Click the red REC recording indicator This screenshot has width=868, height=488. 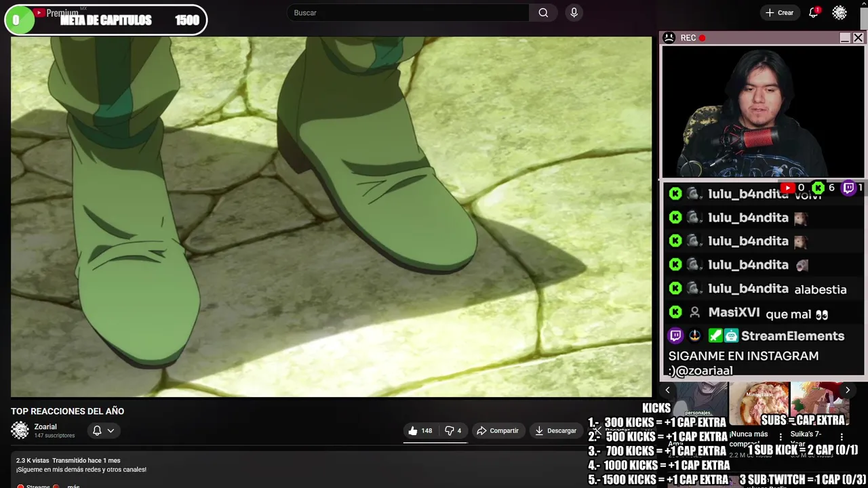(702, 38)
